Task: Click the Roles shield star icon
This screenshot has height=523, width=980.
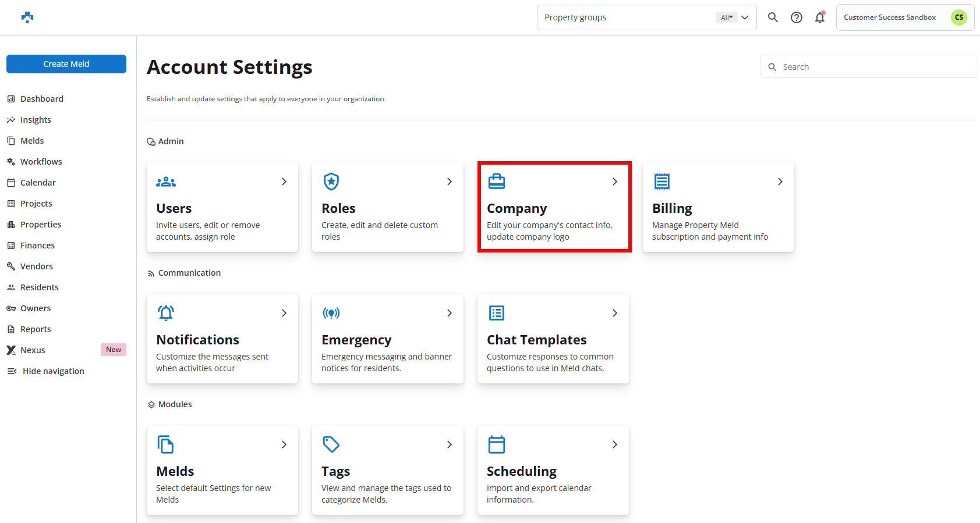Action: coord(331,182)
